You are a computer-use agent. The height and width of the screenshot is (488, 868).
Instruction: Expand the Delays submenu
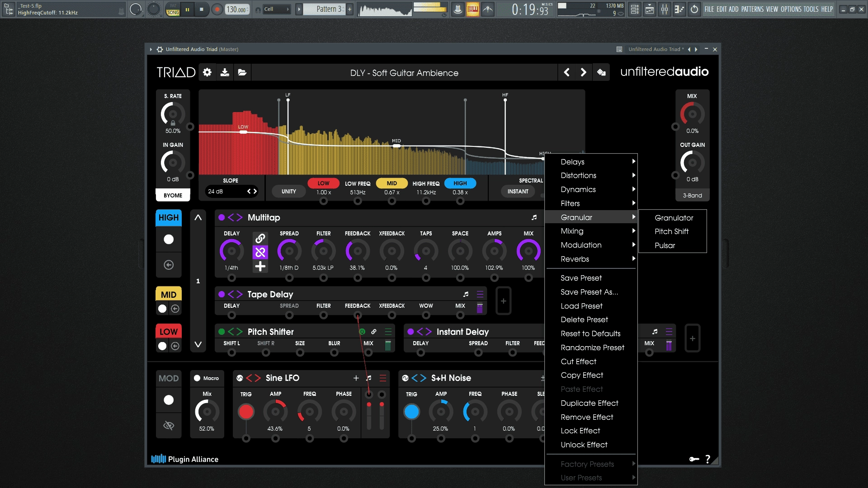pos(591,162)
